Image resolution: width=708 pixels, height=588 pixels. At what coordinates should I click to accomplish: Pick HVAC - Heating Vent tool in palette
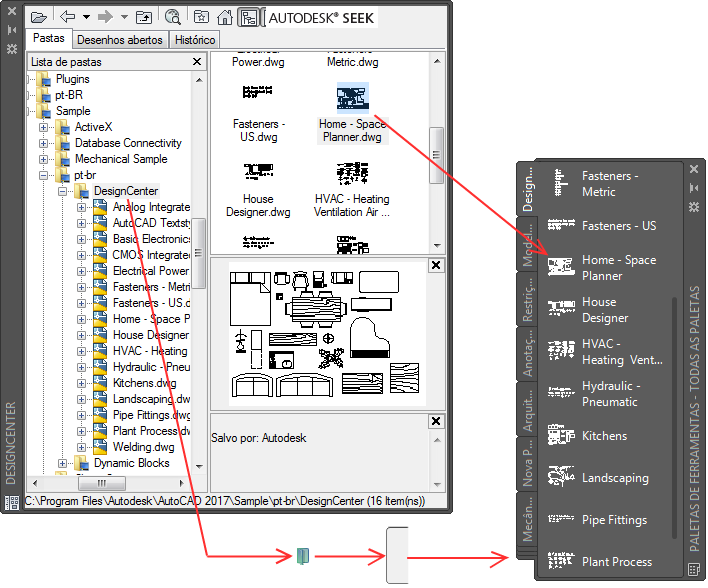tap(605, 351)
